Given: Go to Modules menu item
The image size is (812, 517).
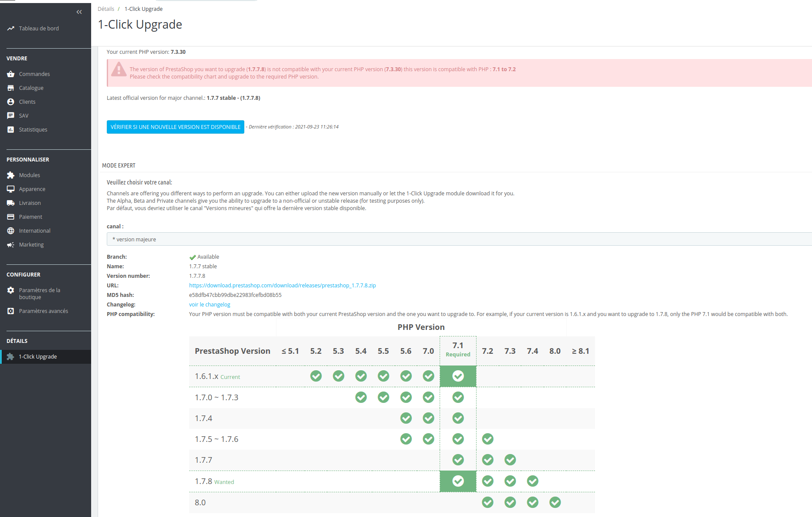Looking at the screenshot, I should (x=30, y=175).
